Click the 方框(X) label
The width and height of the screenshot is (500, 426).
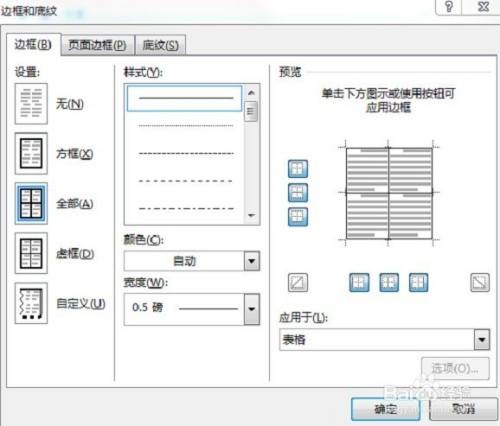[74, 154]
